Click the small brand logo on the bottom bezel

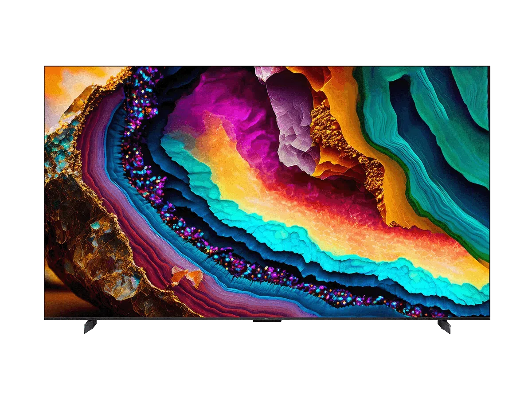pyautogui.click(x=267, y=318)
